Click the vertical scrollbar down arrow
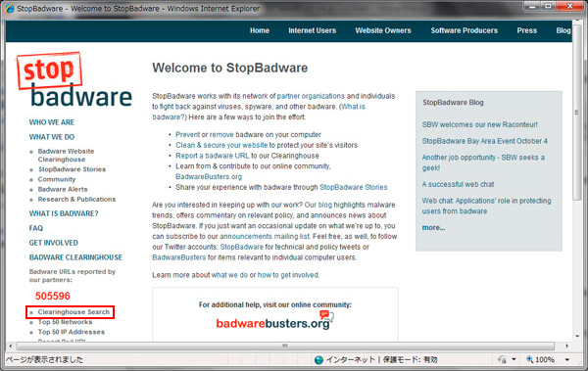This screenshot has width=588, height=371. (577, 336)
